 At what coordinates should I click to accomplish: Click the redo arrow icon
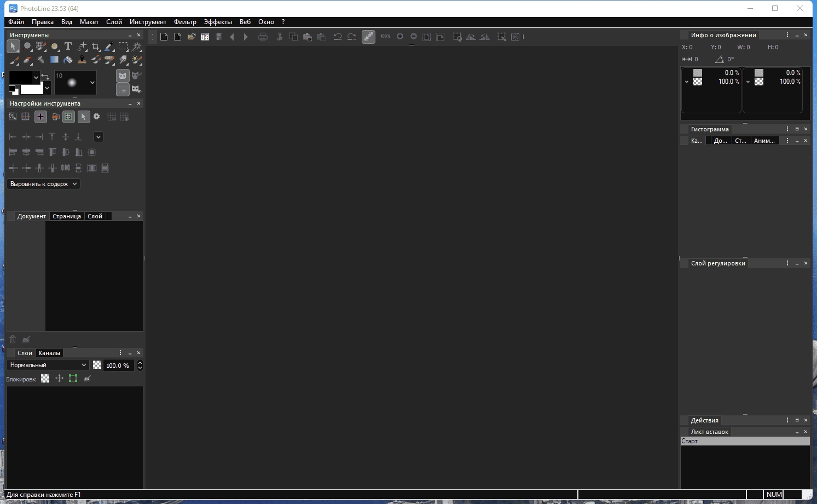(352, 37)
